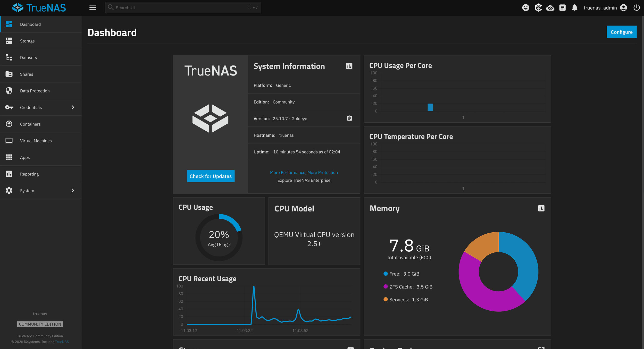
Task: Select the Shares menu item
Action: [41, 74]
